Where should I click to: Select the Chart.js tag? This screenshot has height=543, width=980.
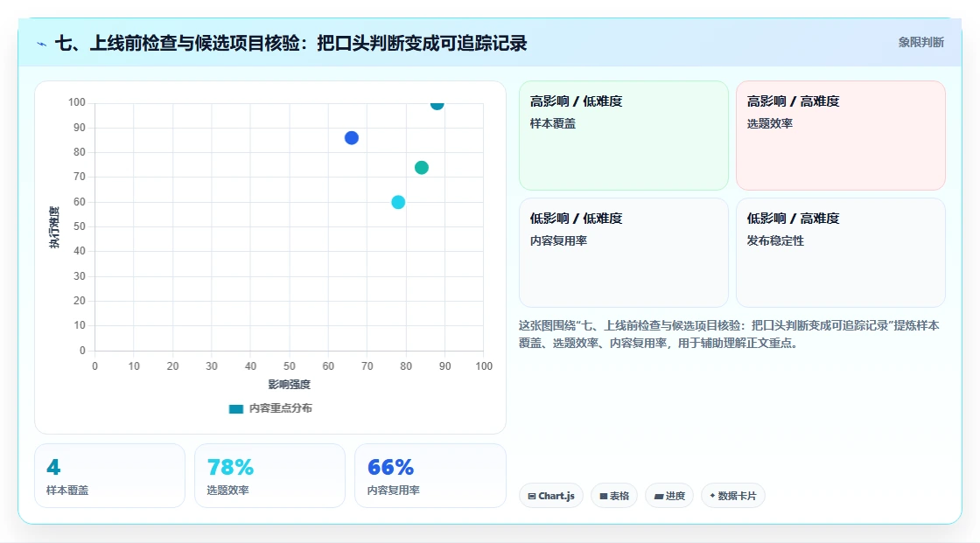click(551, 496)
